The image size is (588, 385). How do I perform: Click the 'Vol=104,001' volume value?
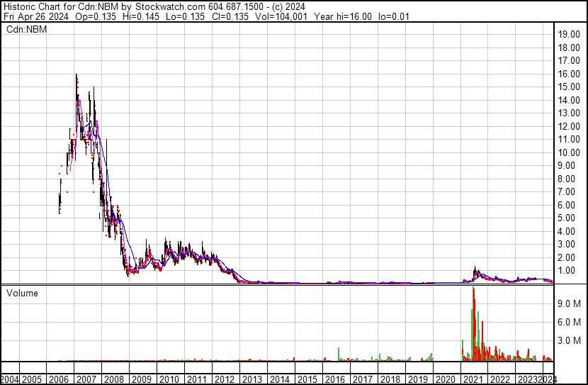pos(281,16)
